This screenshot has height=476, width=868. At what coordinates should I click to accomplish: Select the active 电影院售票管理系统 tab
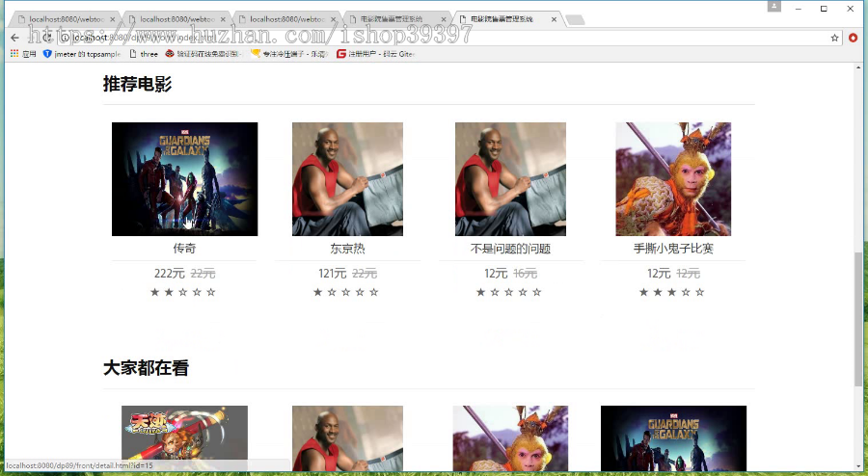(502, 19)
